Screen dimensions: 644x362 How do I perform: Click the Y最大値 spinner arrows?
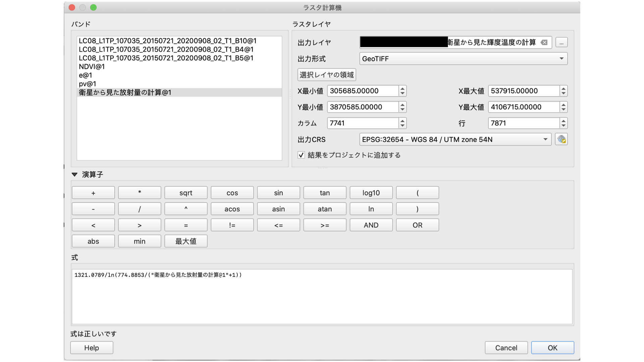563,107
